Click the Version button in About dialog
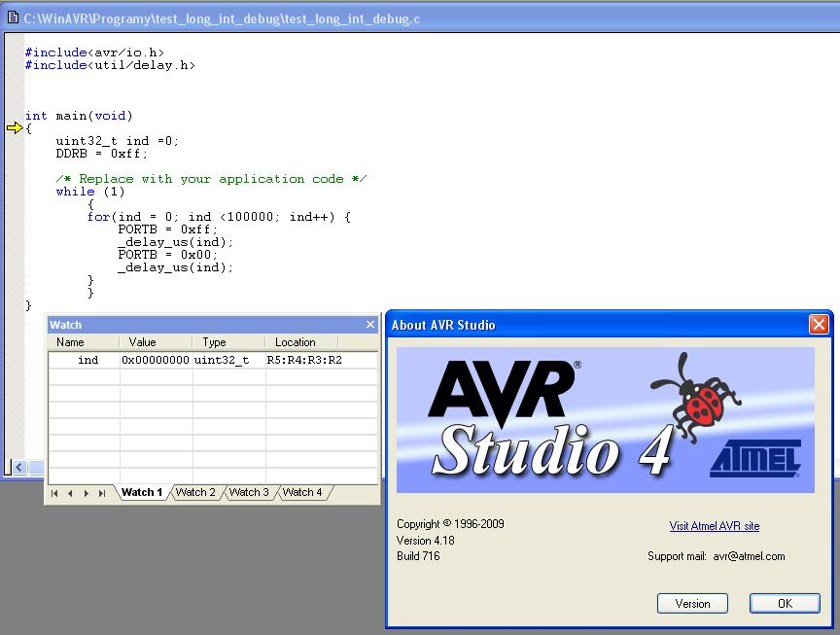Image resolution: width=840 pixels, height=635 pixels. 692,603
